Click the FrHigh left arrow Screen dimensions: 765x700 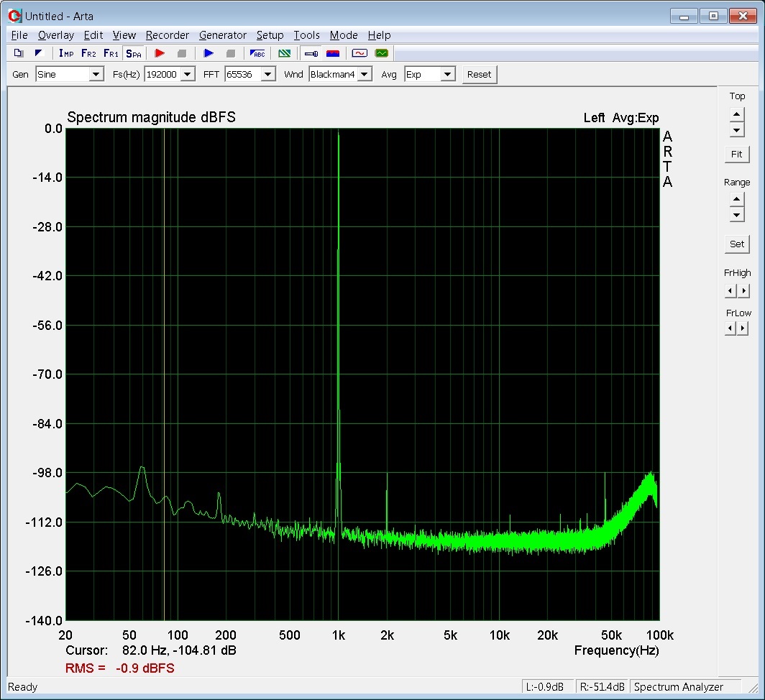[730, 291]
